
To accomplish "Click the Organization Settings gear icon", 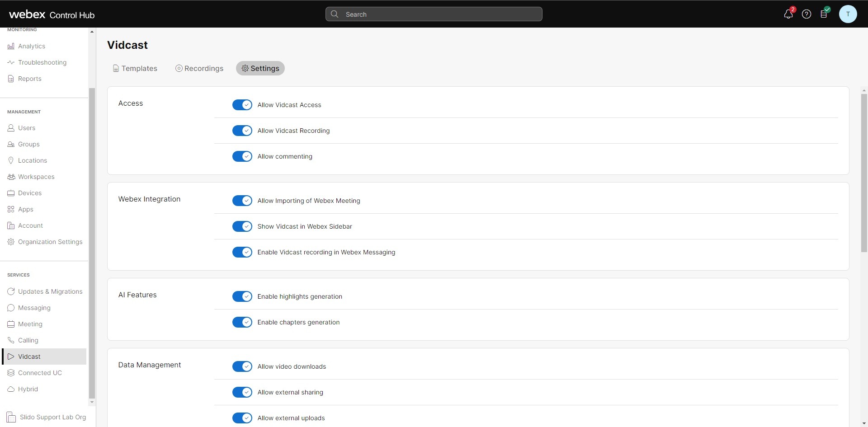I will (x=11, y=242).
